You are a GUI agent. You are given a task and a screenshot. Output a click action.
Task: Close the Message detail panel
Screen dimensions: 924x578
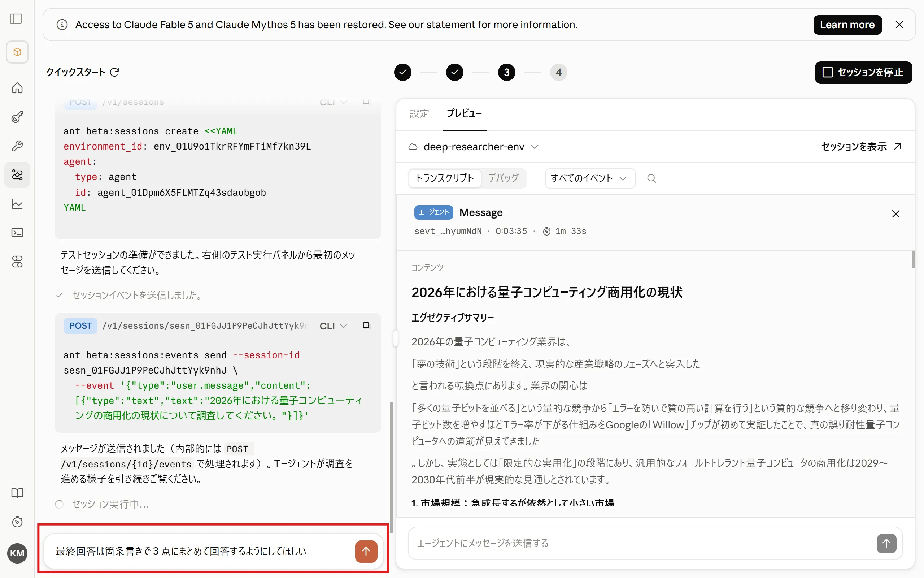click(x=895, y=214)
